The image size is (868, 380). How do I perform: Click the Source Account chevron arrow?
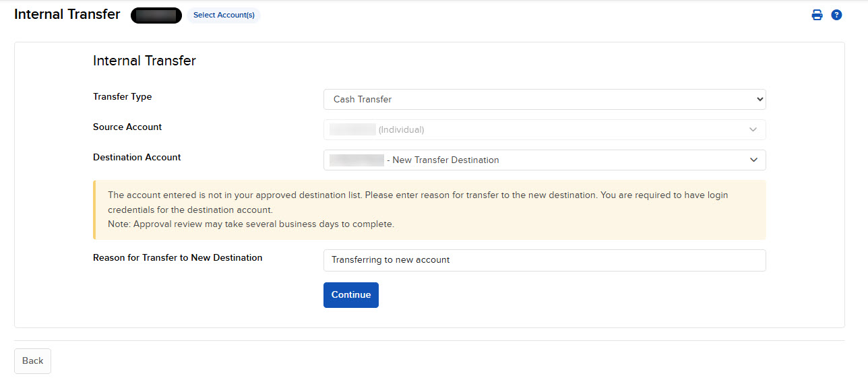tap(753, 129)
